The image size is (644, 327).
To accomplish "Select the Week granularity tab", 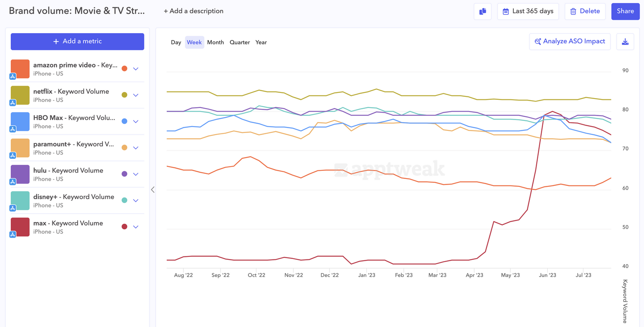I will point(194,42).
